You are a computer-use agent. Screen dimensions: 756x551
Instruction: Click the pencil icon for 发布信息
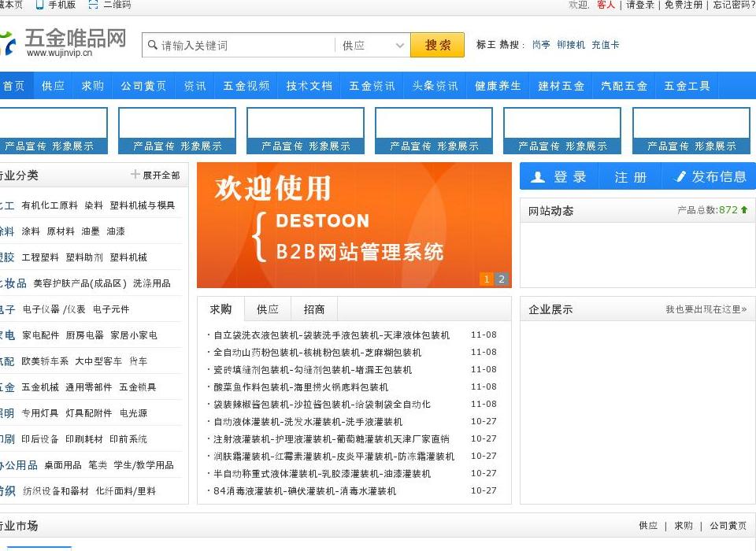(680, 176)
